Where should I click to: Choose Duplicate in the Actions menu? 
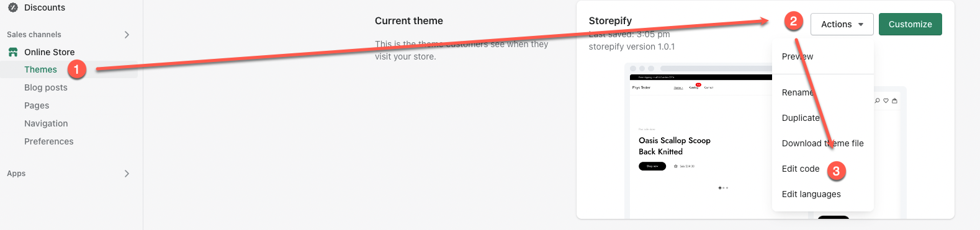pos(801,118)
